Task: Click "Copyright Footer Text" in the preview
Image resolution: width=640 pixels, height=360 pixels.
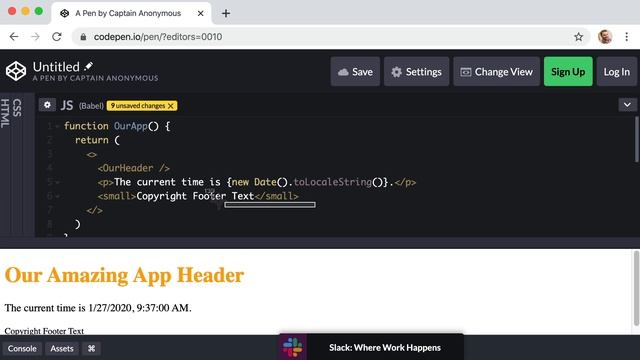Action: point(44,331)
